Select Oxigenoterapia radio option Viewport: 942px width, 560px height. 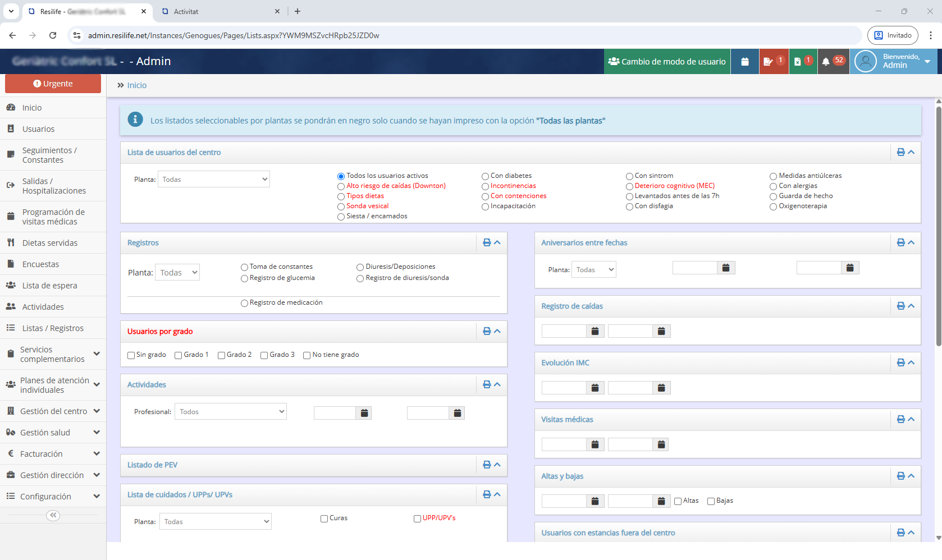click(x=773, y=206)
